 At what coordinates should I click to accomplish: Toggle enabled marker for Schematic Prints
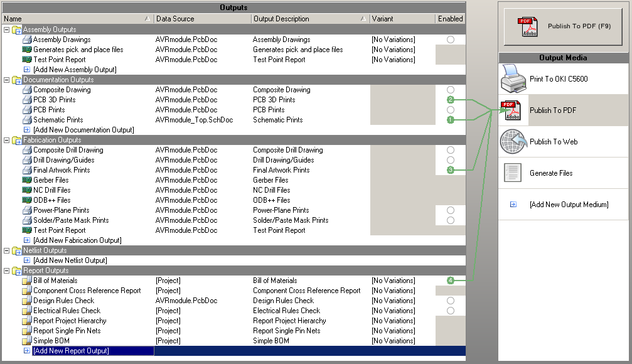click(x=451, y=120)
